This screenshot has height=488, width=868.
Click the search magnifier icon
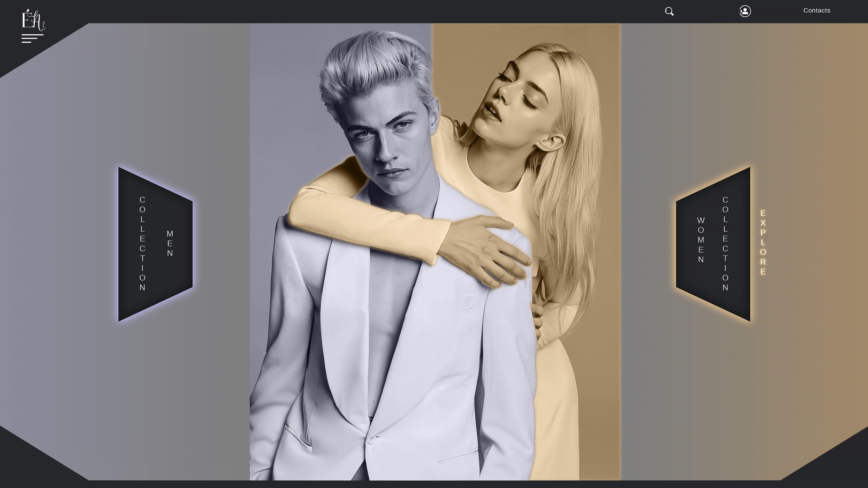pos(669,11)
